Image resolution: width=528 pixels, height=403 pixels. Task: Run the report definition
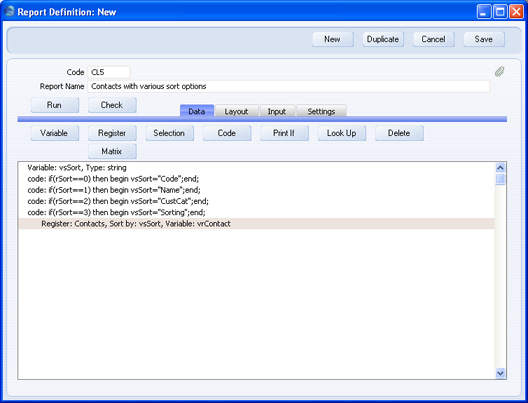click(55, 105)
